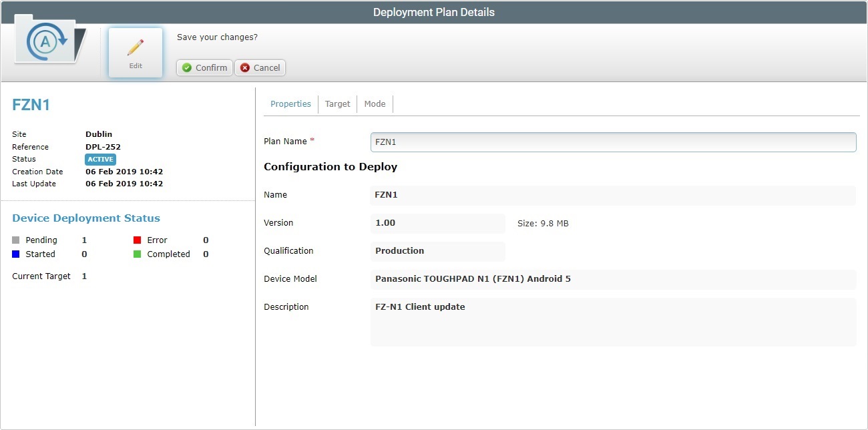Cancel the pending changes

pyautogui.click(x=260, y=67)
